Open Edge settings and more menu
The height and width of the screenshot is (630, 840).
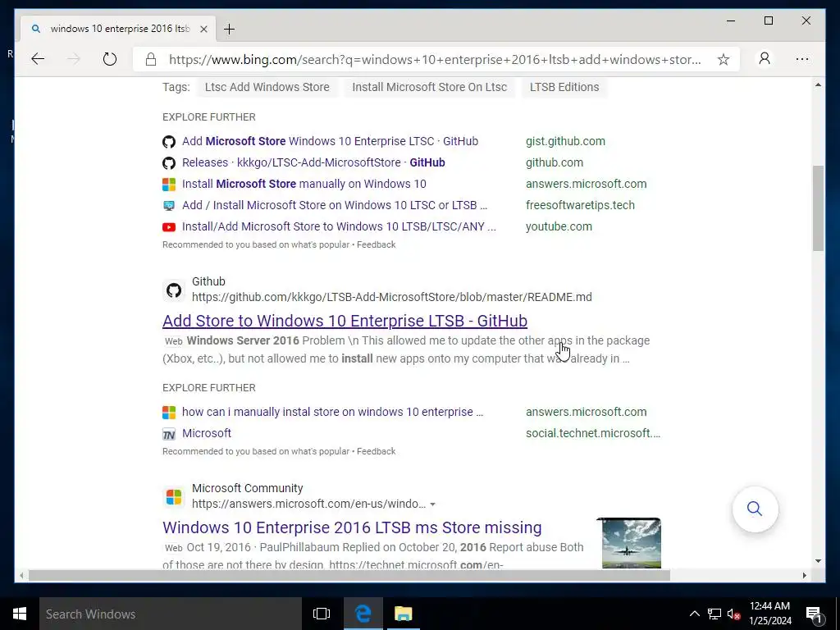(802, 59)
